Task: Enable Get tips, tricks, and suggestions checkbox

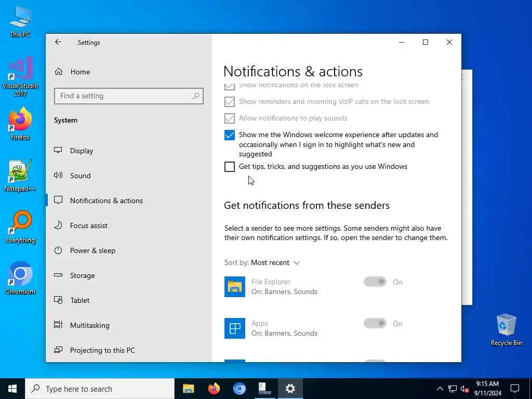Action: coord(229,167)
